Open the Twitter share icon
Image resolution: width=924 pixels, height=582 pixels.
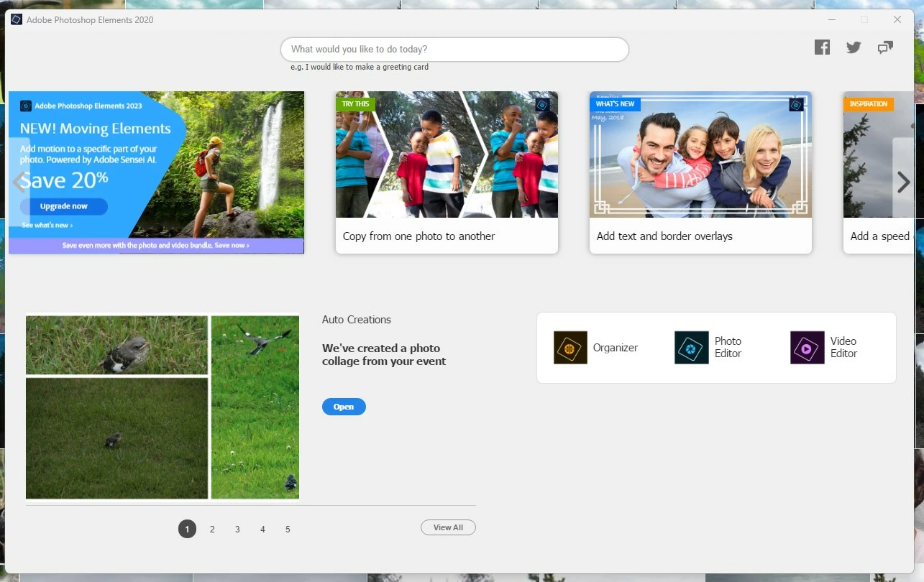[854, 47]
